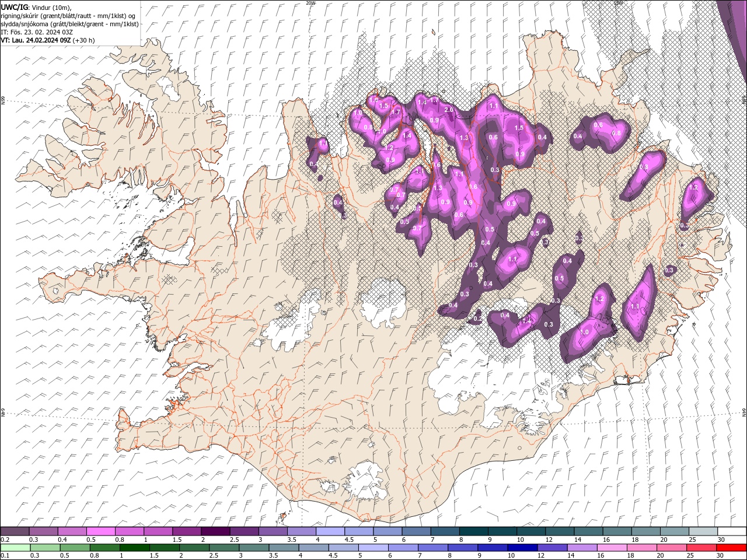The width and height of the screenshot is (747, 560).
Task: Click the pale mint green 0.1 rain swatch
Action: pos(15,548)
